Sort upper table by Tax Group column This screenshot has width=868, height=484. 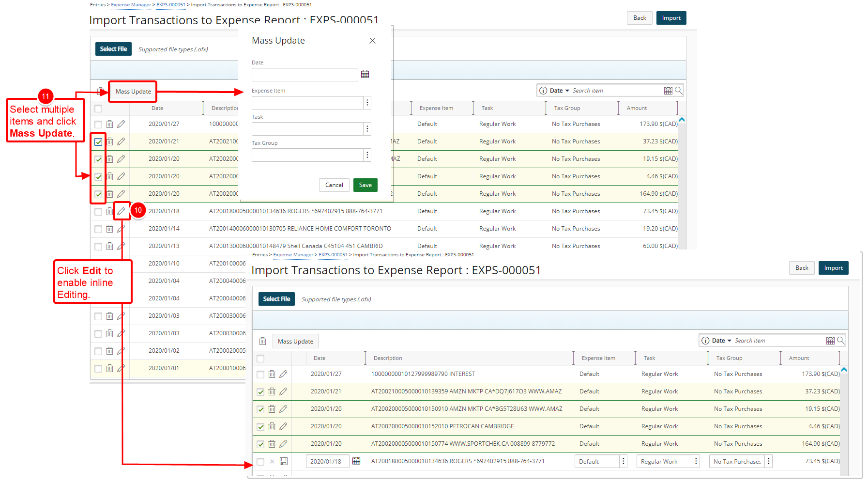[567, 108]
